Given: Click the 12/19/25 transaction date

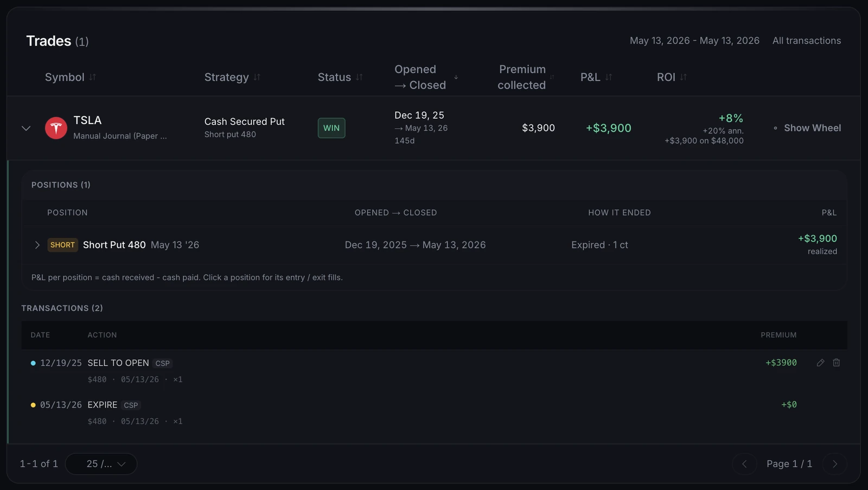Looking at the screenshot, I should [61, 363].
